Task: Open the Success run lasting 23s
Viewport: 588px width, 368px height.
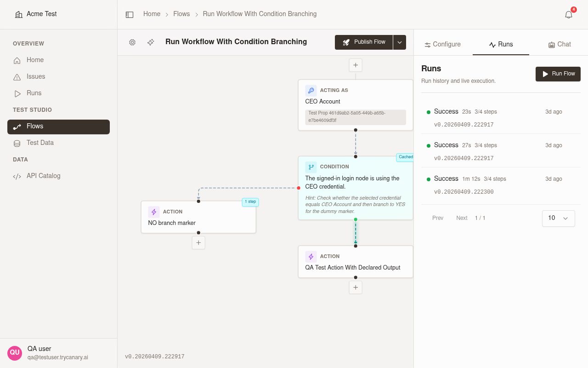Action: click(501, 117)
